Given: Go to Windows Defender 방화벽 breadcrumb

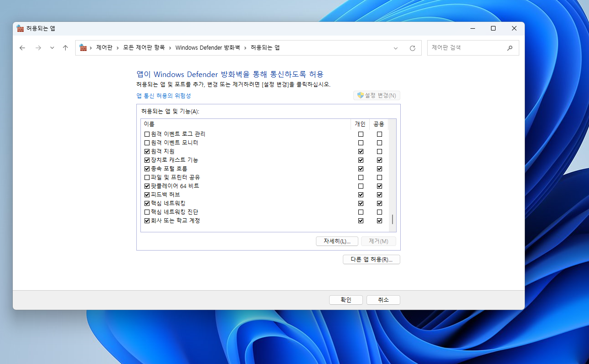Looking at the screenshot, I should tap(208, 47).
